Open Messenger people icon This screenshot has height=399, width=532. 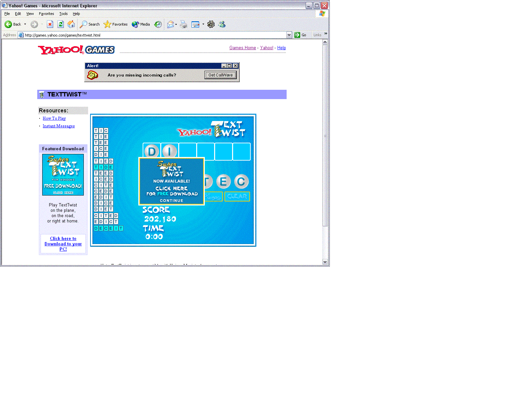(x=222, y=24)
